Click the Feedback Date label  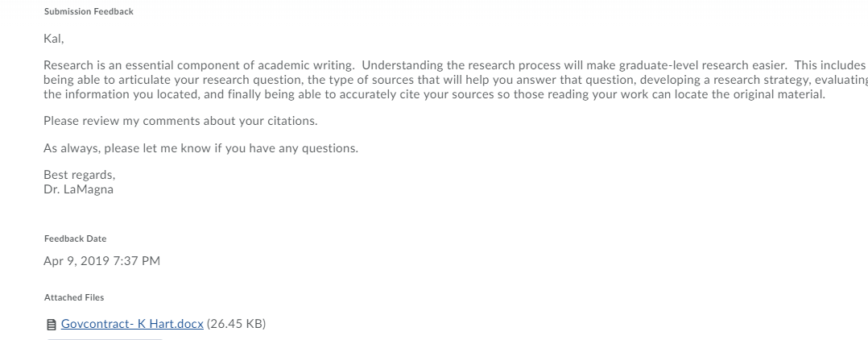[76, 238]
